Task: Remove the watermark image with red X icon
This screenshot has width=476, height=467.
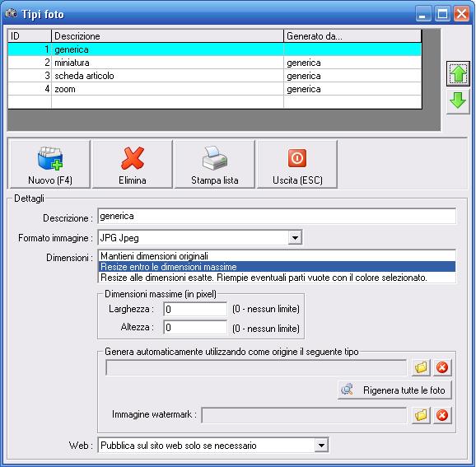Action: coord(442,415)
